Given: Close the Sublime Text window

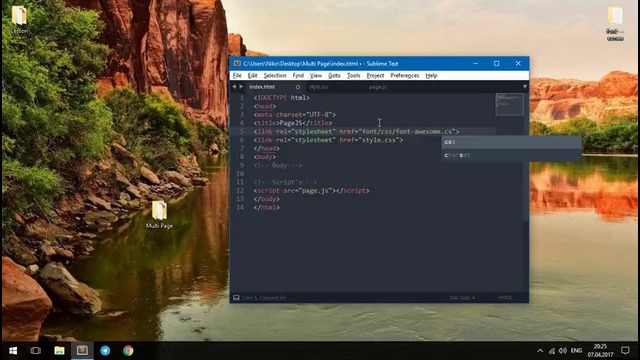Looking at the screenshot, I should (518, 63).
